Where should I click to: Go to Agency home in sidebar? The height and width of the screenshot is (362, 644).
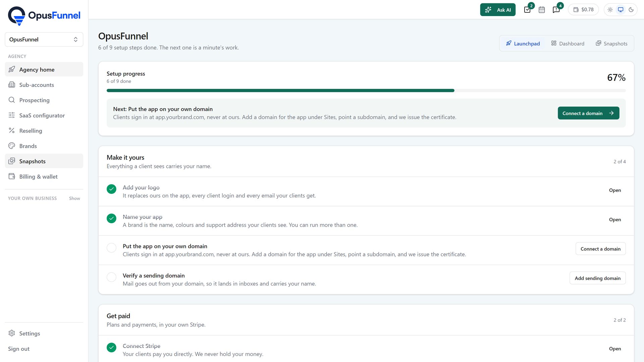click(44, 69)
